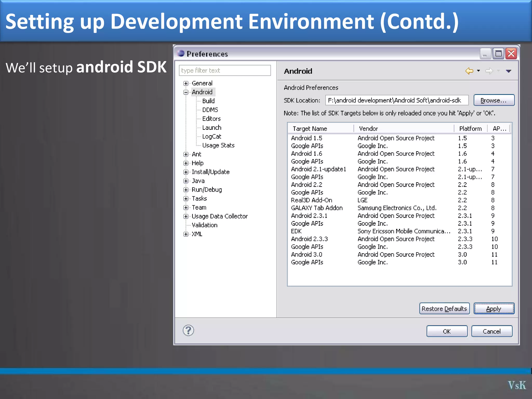Click the help question mark icon
The width and height of the screenshot is (532, 399).
coord(188,330)
